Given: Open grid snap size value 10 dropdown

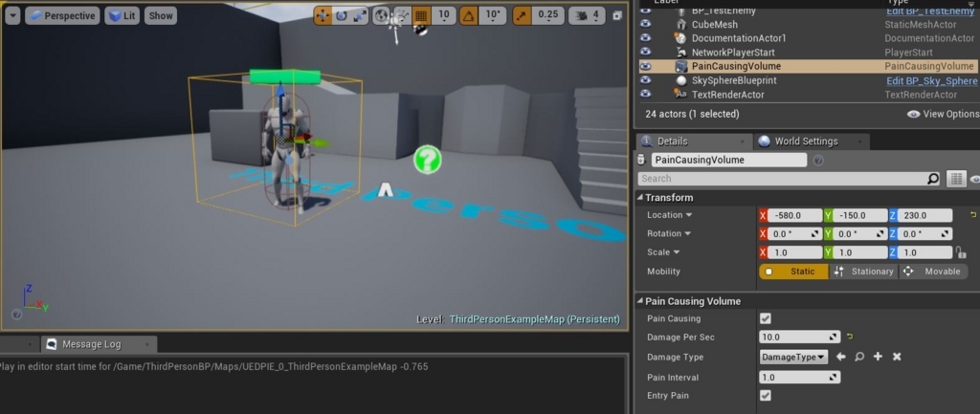Looking at the screenshot, I should pyautogui.click(x=444, y=15).
